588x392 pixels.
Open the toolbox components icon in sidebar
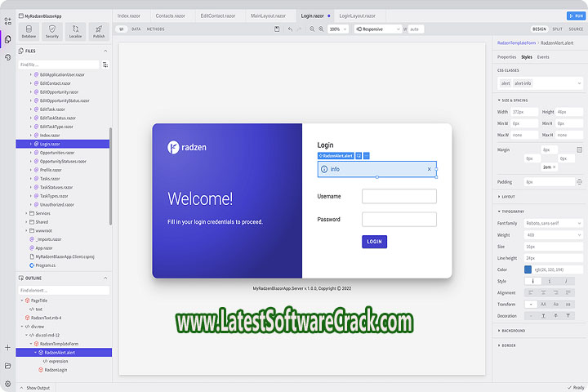(x=8, y=21)
